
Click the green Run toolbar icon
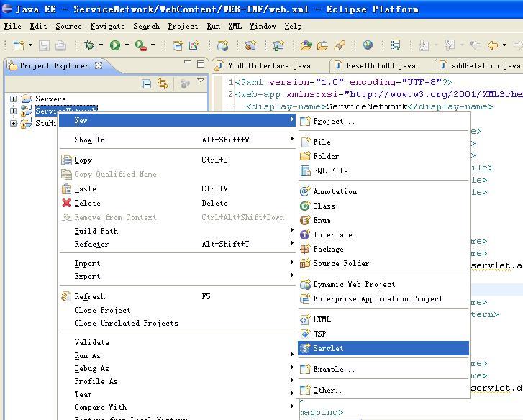pyautogui.click(x=115, y=45)
